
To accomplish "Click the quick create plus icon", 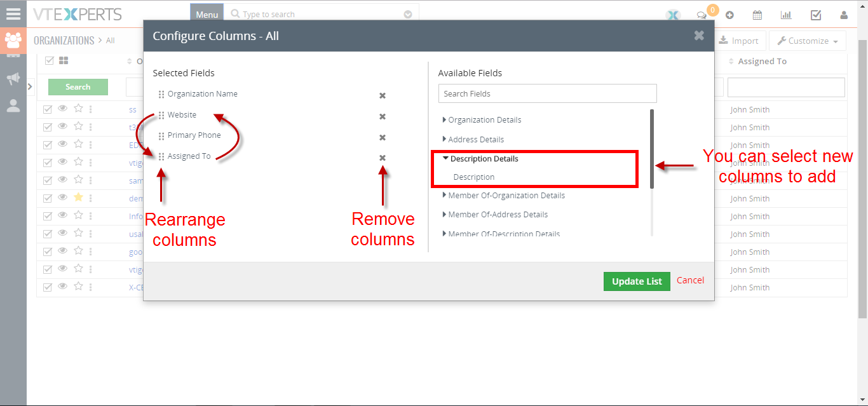I will pos(729,15).
